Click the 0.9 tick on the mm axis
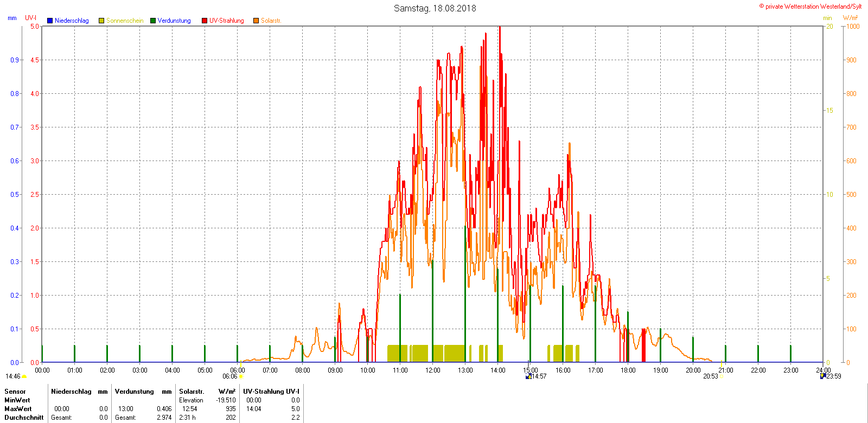The width and height of the screenshot is (868, 423). click(15, 60)
